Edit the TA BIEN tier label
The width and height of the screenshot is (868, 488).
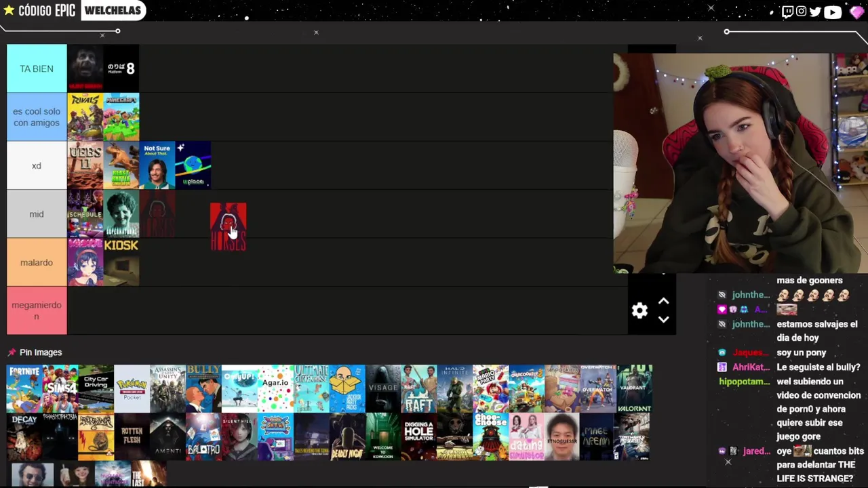tap(37, 68)
